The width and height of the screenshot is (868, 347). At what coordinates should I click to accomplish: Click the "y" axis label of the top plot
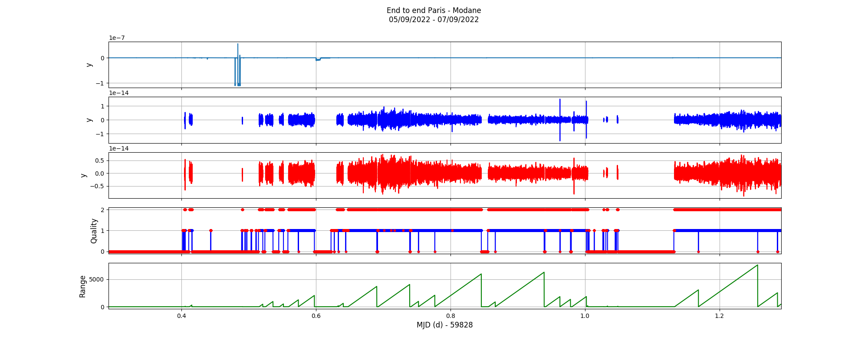89,65
